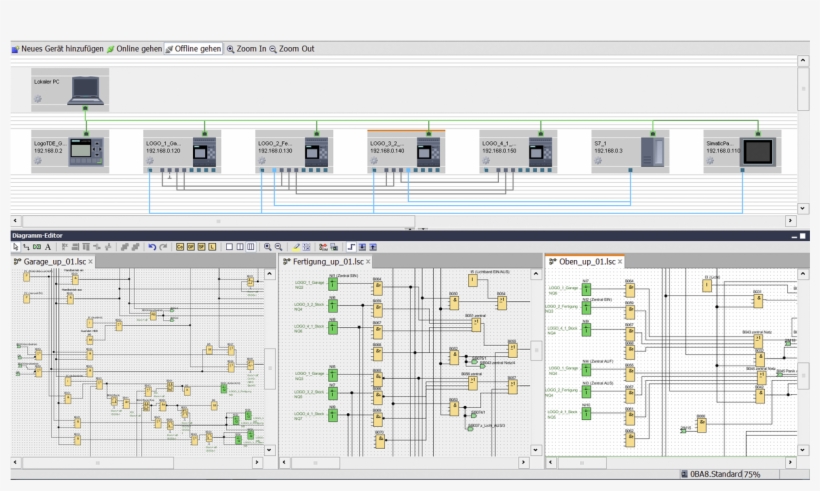Click Zoom Out in network toolbar
The height and width of the screenshot is (491, 820).
click(x=291, y=48)
